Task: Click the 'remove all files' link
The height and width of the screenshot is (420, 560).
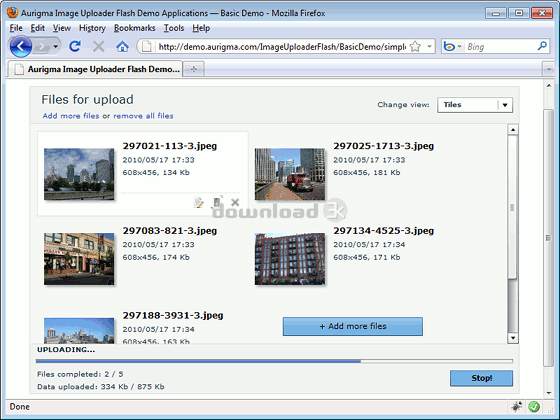Action: [x=143, y=116]
